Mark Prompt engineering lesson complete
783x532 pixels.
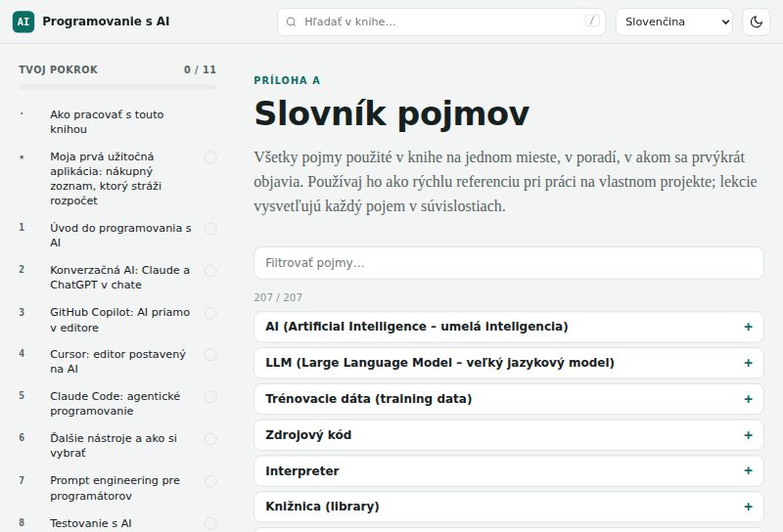pos(210,481)
